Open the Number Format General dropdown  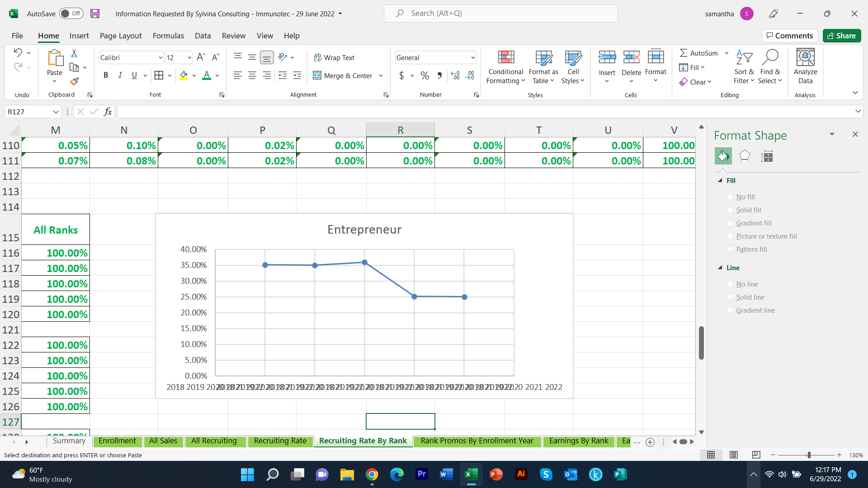pyautogui.click(x=473, y=57)
